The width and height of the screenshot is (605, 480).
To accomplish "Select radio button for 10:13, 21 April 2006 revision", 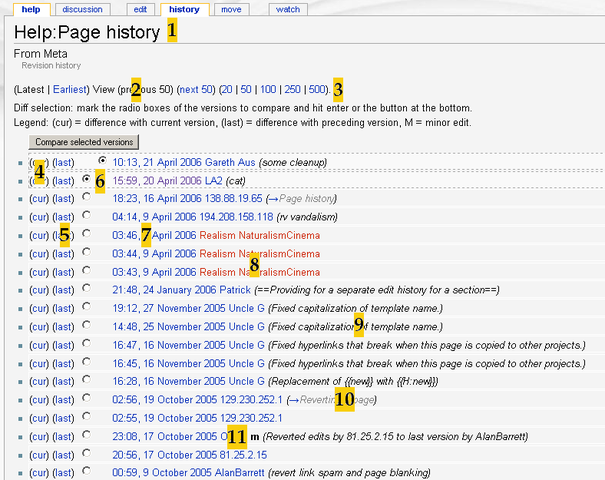I will click(103, 161).
